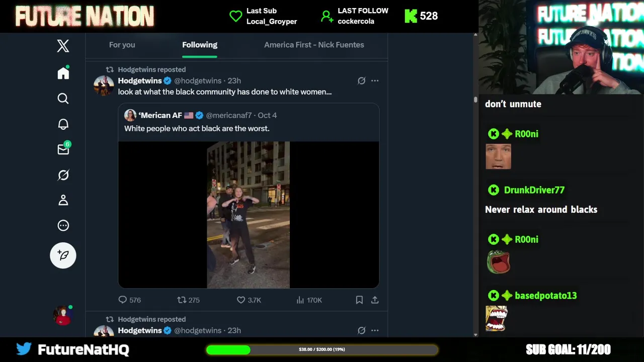Click the X logo in the sidebar
Image resolution: width=644 pixels, height=362 pixels.
[x=63, y=46]
